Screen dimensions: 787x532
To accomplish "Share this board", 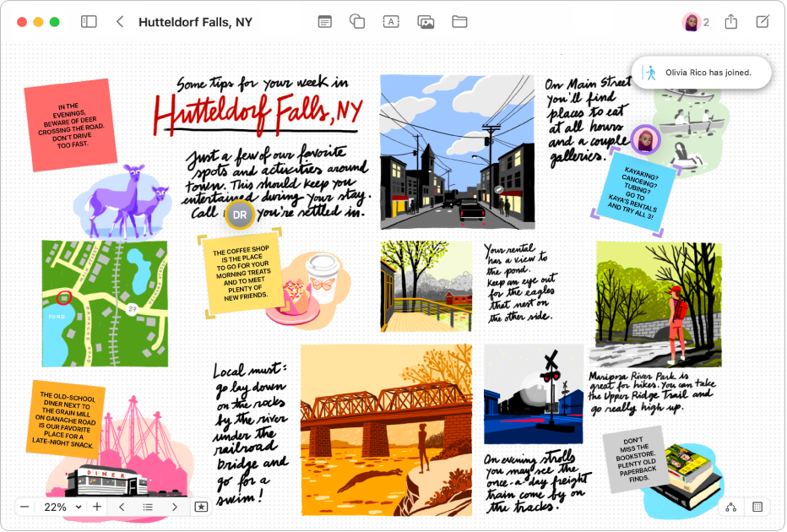I will [730, 22].
